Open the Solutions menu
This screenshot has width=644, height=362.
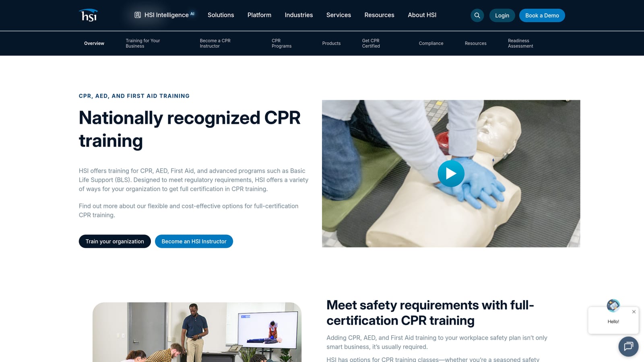pos(221,15)
